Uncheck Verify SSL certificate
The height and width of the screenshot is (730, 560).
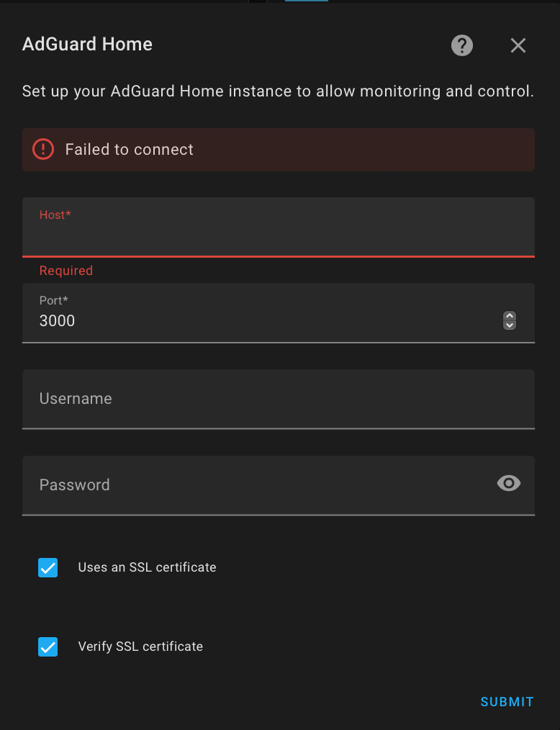click(x=48, y=646)
